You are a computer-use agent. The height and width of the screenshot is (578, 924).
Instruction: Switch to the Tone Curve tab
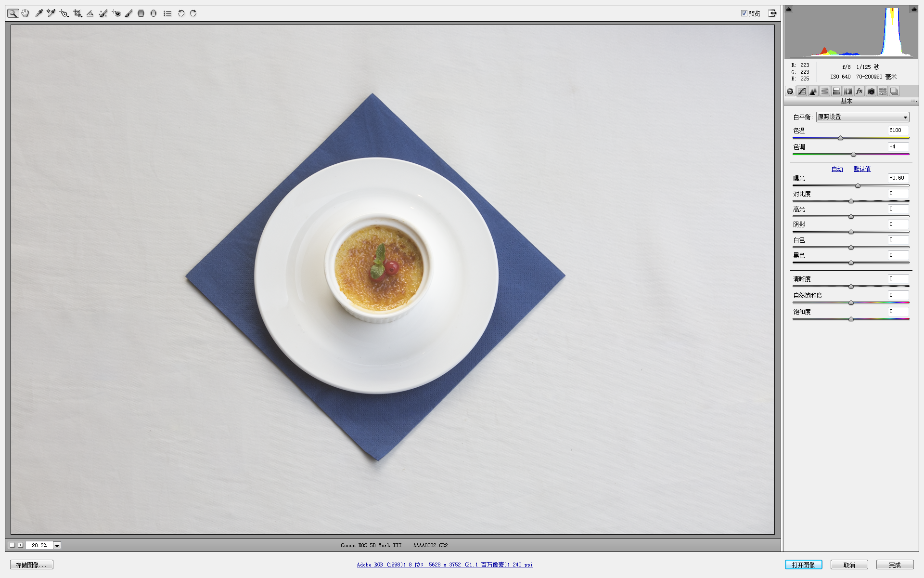coord(801,92)
